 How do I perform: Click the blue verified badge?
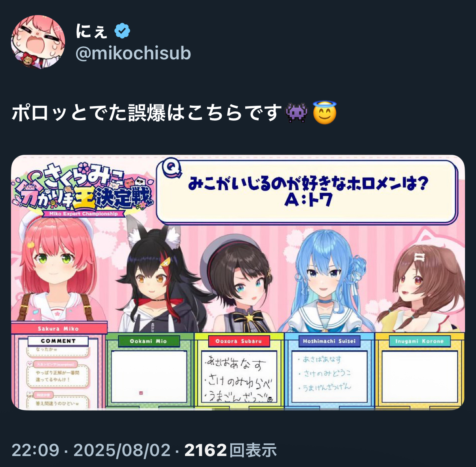(122, 31)
